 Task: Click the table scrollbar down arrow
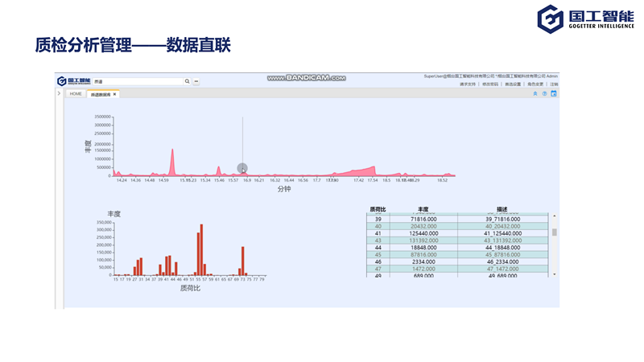tap(554, 274)
